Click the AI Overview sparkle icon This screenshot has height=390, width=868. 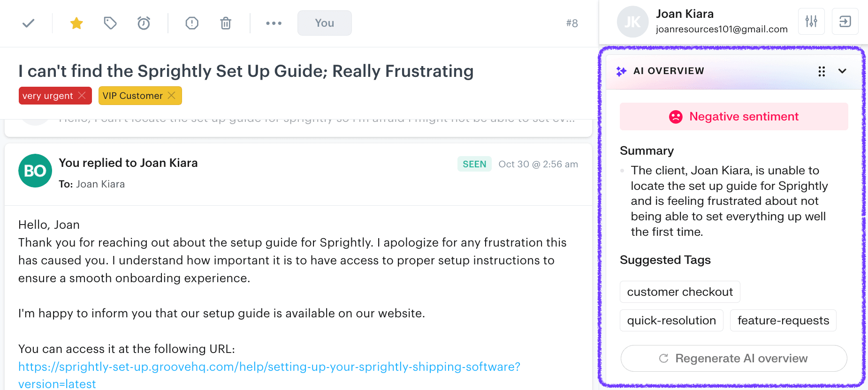pos(621,71)
